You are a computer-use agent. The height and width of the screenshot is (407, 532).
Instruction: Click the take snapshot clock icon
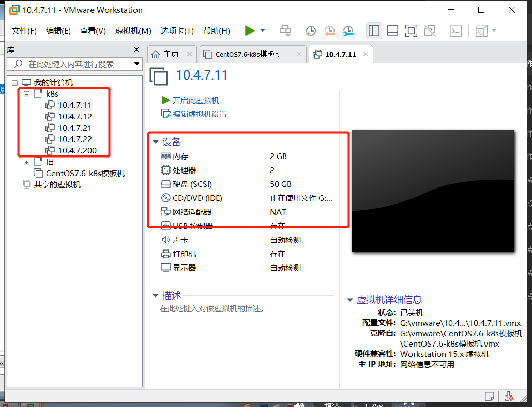311,31
